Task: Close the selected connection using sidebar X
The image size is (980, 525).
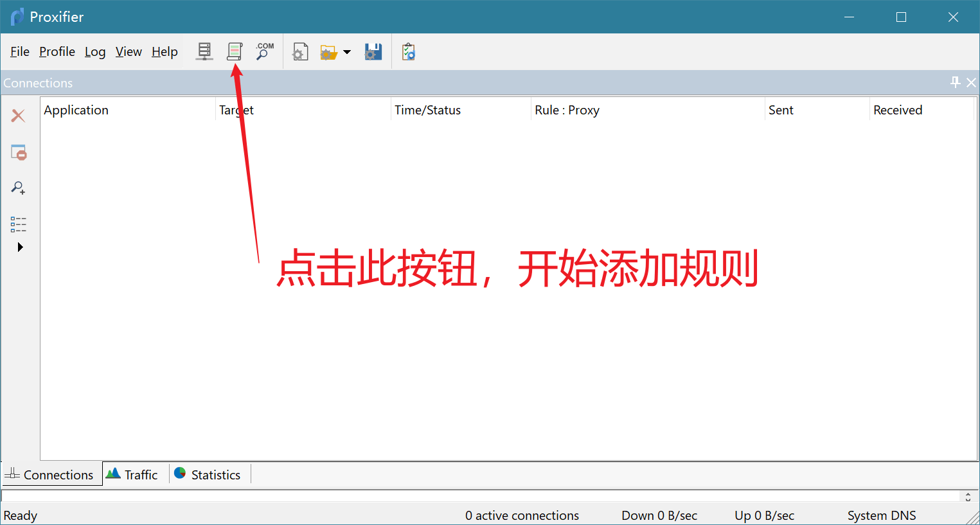Action: (x=18, y=116)
